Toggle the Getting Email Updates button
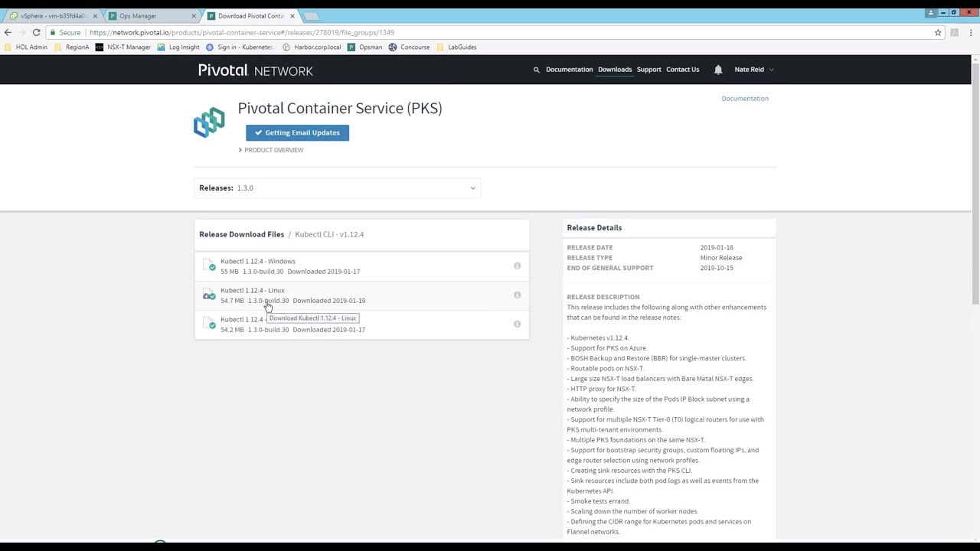The height and width of the screenshot is (551, 980). [297, 132]
